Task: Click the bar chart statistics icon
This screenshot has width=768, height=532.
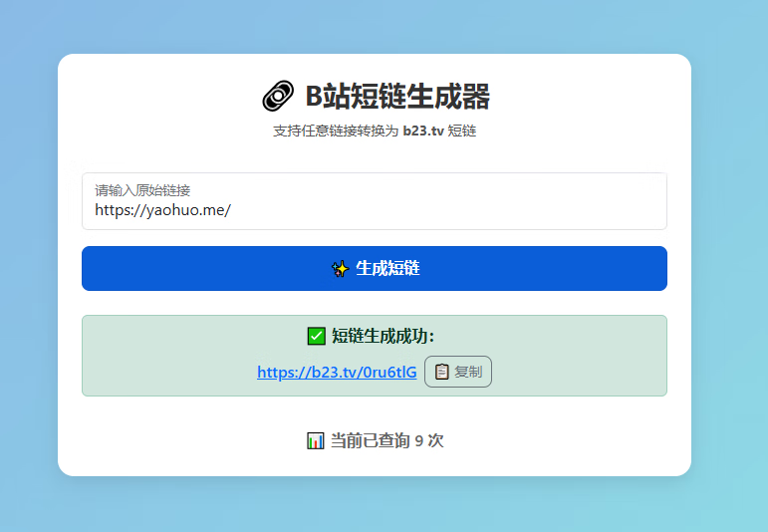Action: pyautogui.click(x=316, y=441)
